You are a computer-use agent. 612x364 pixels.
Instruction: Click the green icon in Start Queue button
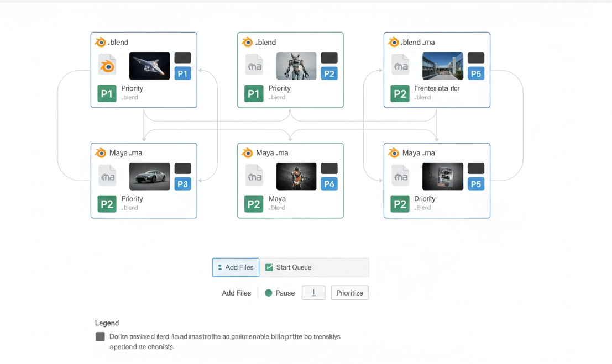269,267
